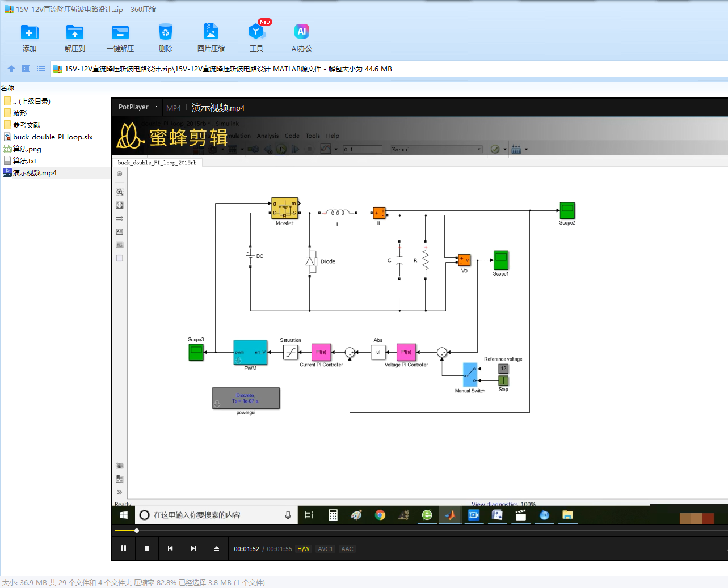Click the AAC audio codec label
Screen dimensions: 728x588
click(347, 549)
